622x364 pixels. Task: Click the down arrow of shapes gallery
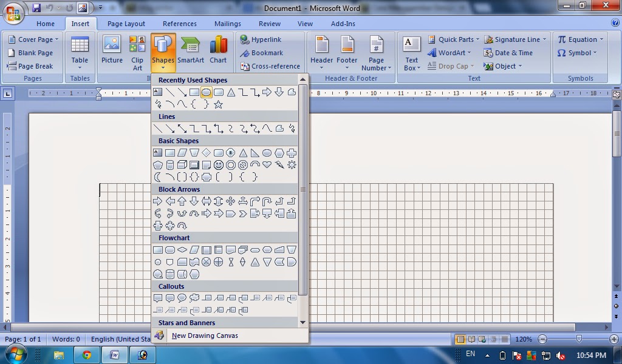(x=303, y=322)
